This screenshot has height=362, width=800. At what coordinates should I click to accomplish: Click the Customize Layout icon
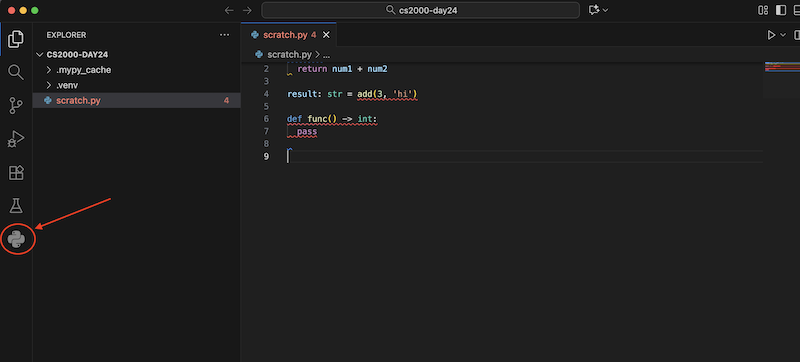pyautogui.click(x=763, y=10)
